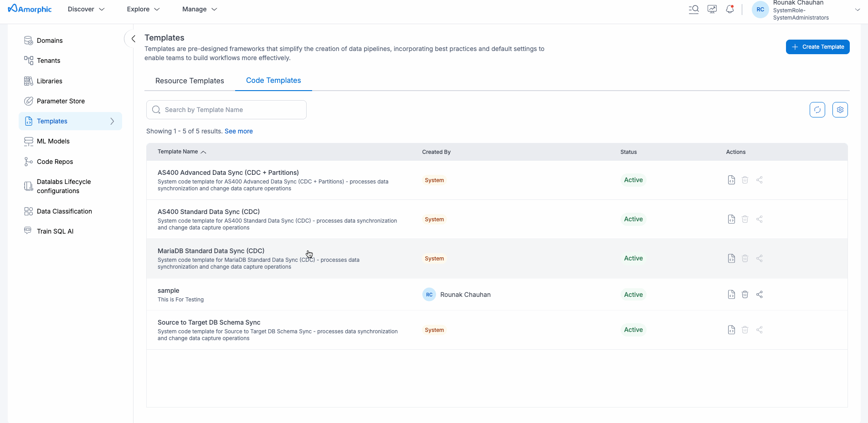Open Parameter Store in the sidebar
Screen dimensions: 868x423
(x=61, y=101)
